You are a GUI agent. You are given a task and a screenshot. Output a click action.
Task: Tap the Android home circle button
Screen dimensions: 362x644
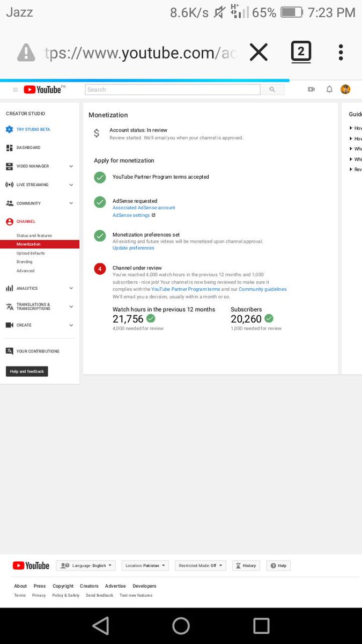181,626
